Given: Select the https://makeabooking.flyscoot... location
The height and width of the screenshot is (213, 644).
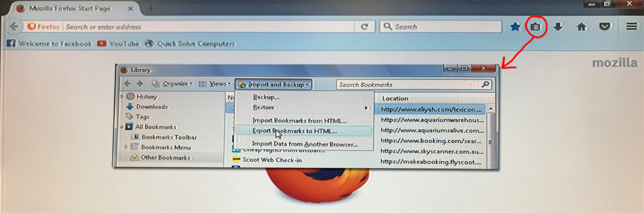Looking at the screenshot, I should coord(432,161).
